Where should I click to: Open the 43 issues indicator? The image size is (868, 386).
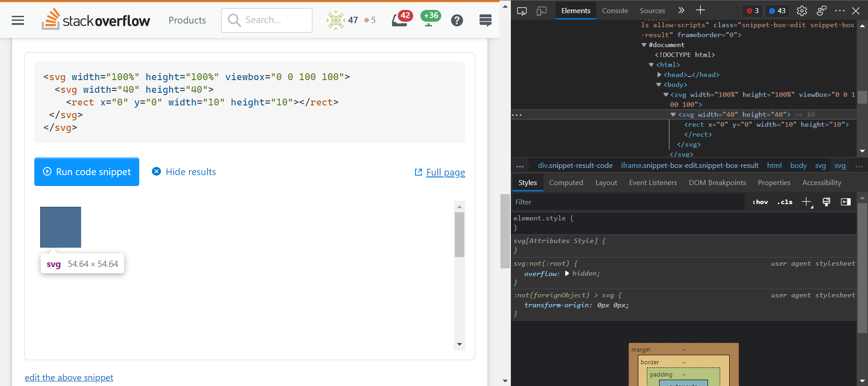(778, 11)
